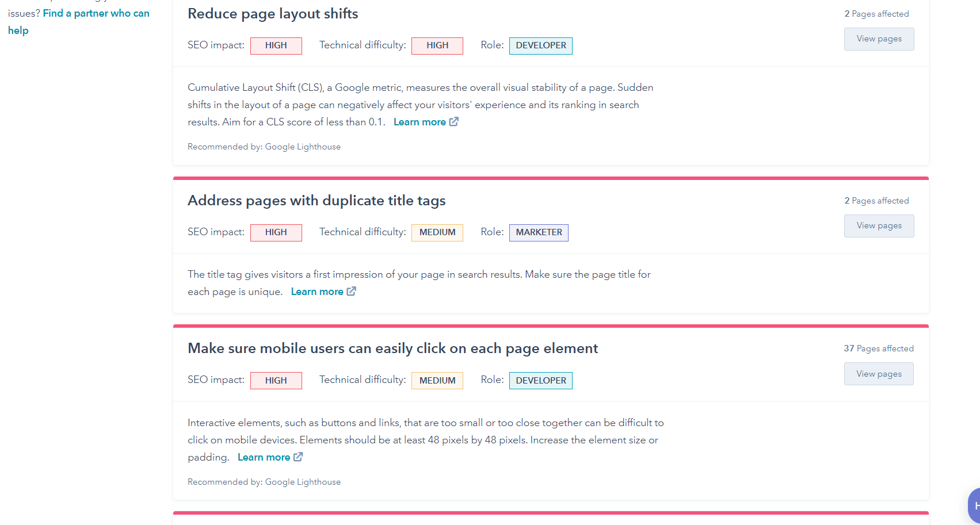Click HIGH technical difficulty badge for layout shifts
This screenshot has width=980, height=525.
point(437,45)
